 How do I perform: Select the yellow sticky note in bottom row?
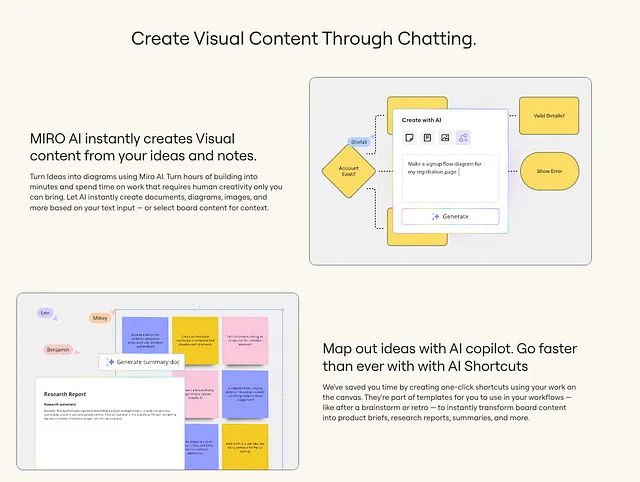245,446
